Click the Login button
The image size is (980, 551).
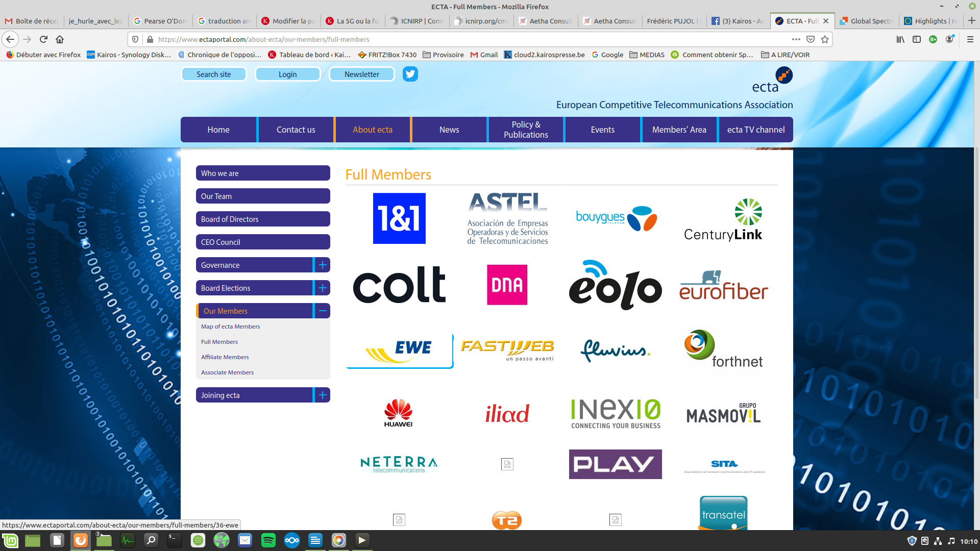pyautogui.click(x=288, y=74)
